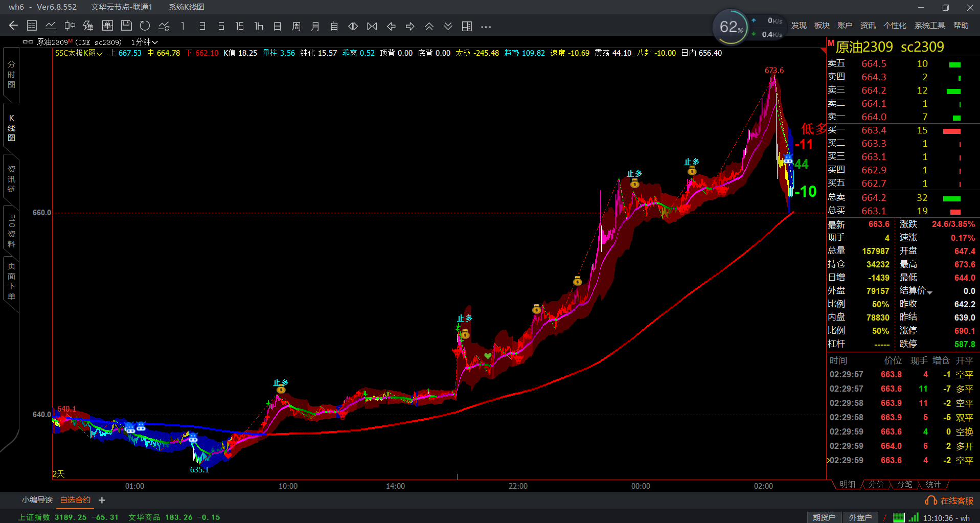The width and height of the screenshot is (980, 523).
Task: Open the 账户 menu
Action: pos(845,26)
